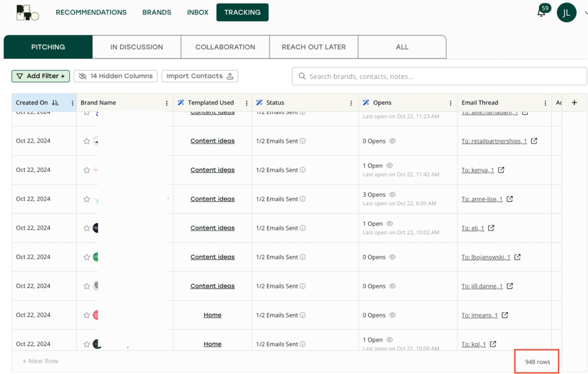
Task: Open Email Thread column options menu
Action: click(545, 103)
